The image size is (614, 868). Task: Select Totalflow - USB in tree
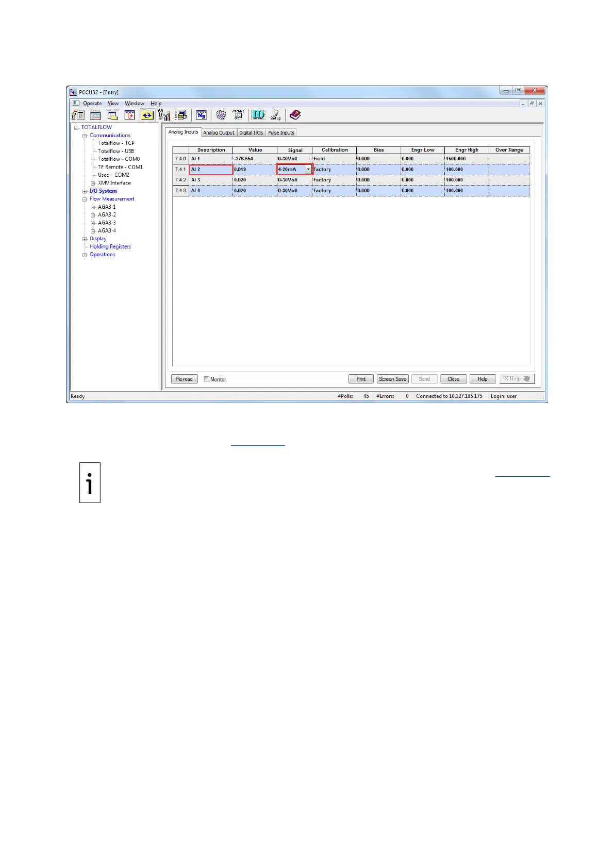tap(116, 152)
